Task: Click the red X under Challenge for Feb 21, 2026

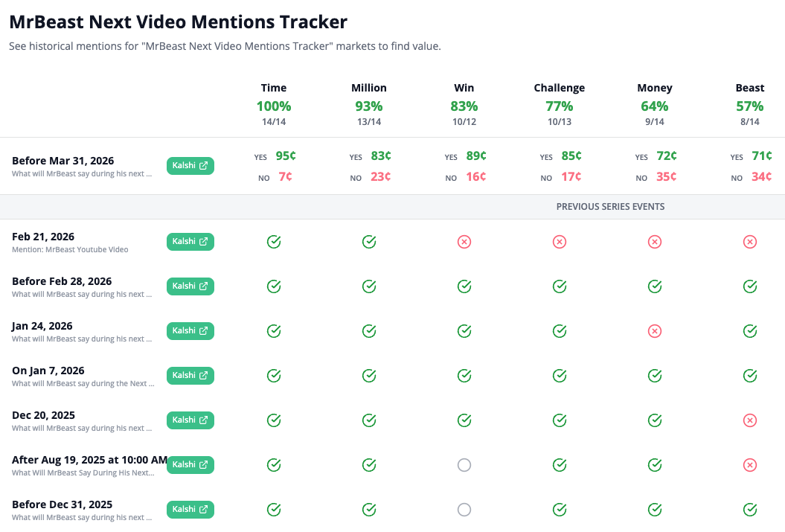Action: (560, 242)
